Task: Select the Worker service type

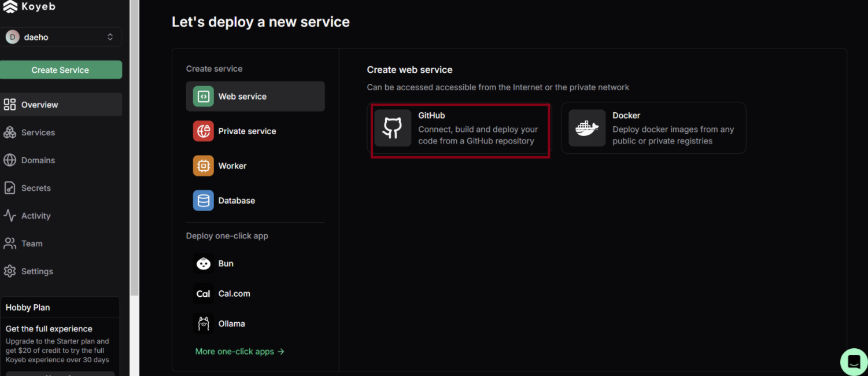Action: 255,166
